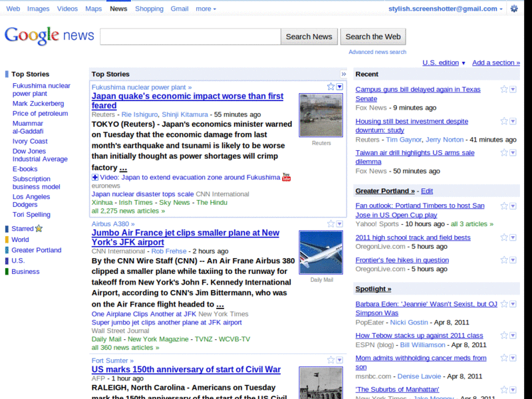This screenshot has height=399, width=532.
Task: Select Mark Zuckerberg topic in sidebar
Action: click(x=39, y=104)
